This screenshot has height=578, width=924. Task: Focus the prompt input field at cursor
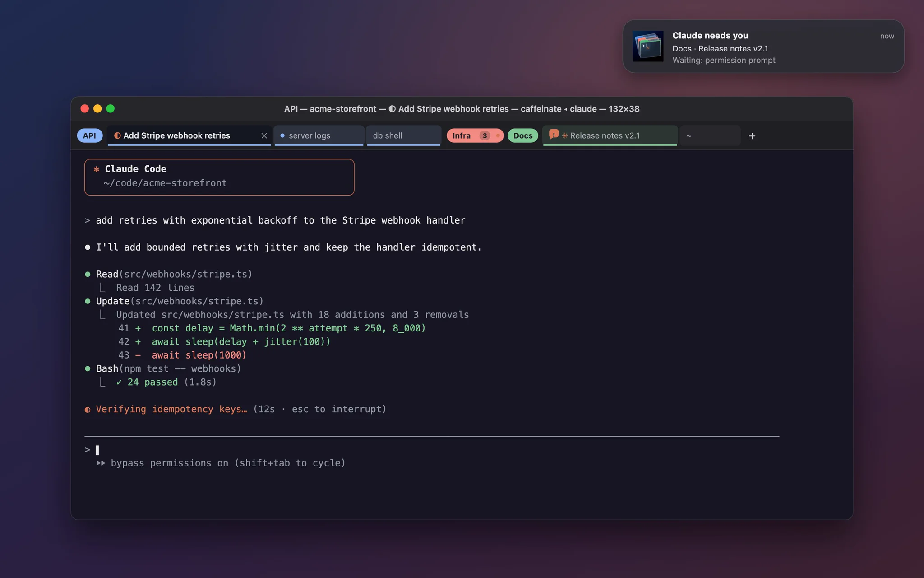pos(432,450)
